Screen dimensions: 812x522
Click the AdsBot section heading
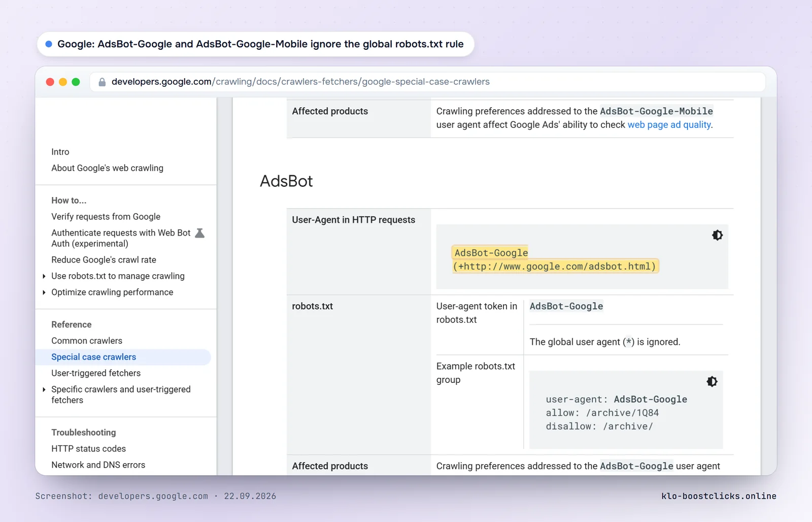[286, 181]
